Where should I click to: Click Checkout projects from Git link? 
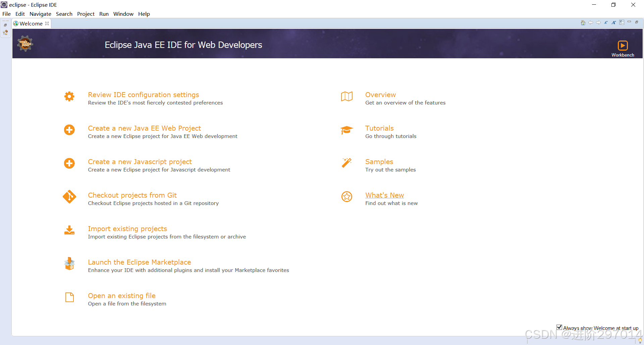pos(132,195)
